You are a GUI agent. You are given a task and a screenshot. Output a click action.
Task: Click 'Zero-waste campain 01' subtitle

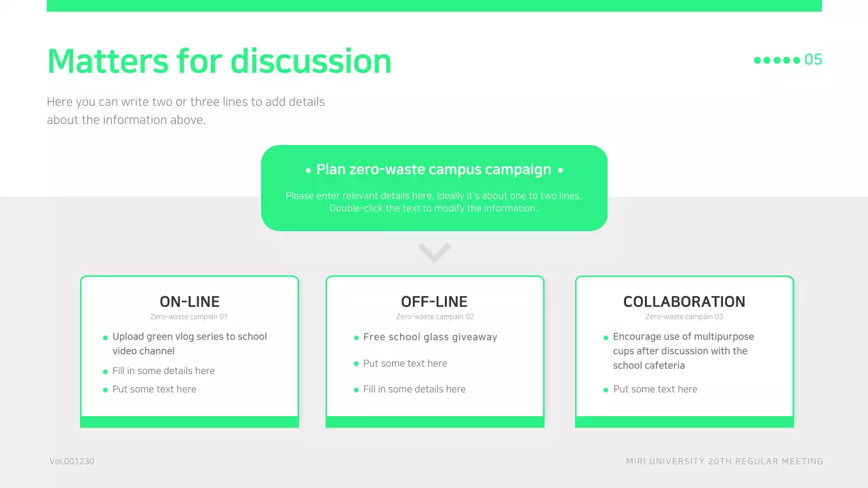[189, 317]
